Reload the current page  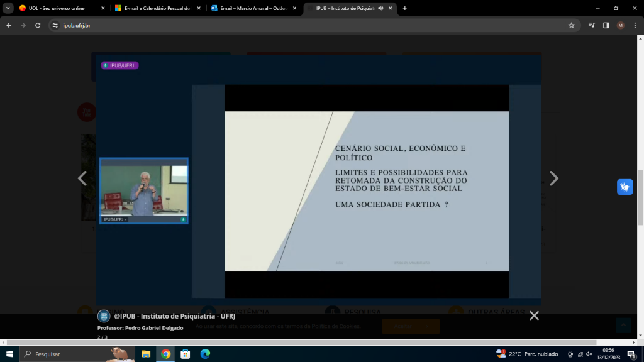pyautogui.click(x=38, y=25)
